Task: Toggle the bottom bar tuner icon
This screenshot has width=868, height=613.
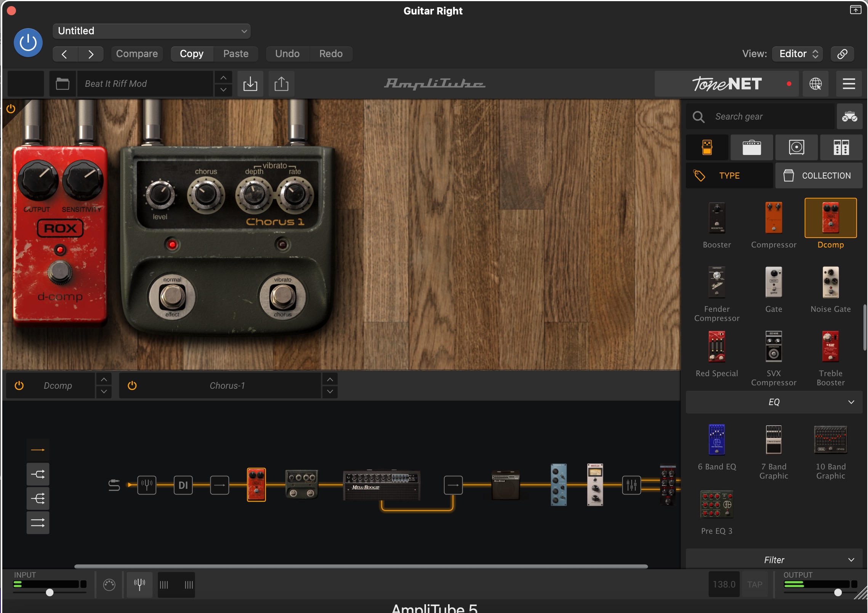Action: point(139,584)
